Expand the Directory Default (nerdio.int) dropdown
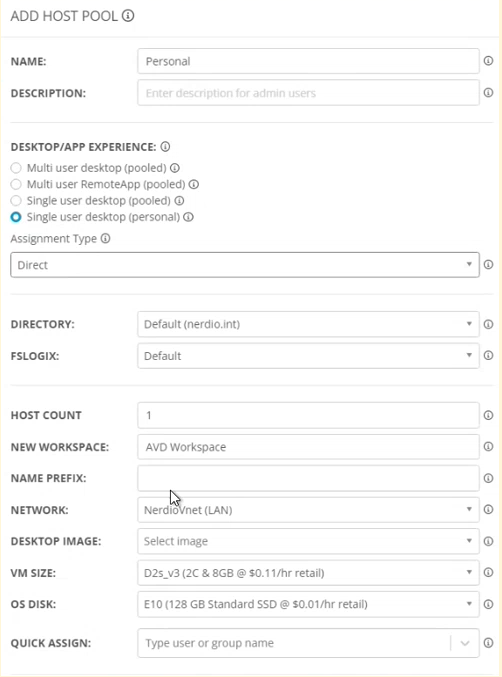Image resolution: width=502 pixels, height=677 pixels. [x=308, y=324]
